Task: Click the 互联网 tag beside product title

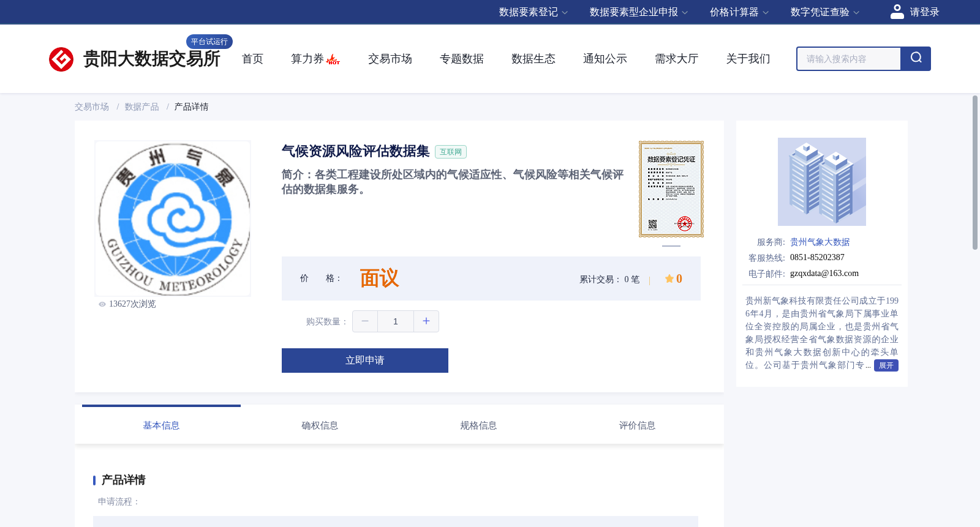Action: point(451,152)
